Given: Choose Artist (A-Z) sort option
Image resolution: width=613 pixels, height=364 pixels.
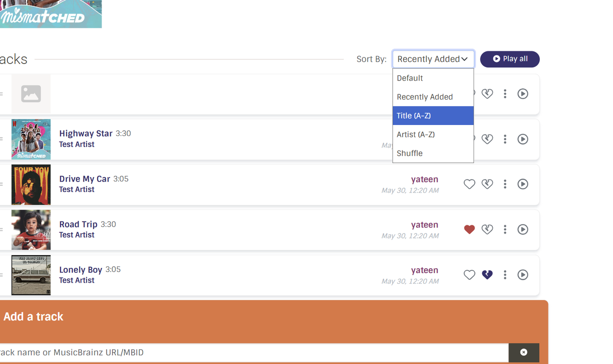Looking at the screenshot, I should (x=433, y=135).
